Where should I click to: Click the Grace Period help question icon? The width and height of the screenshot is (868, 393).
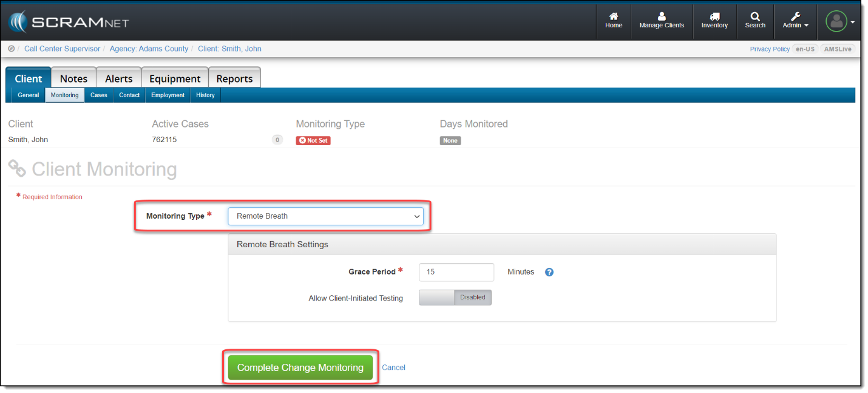point(549,272)
